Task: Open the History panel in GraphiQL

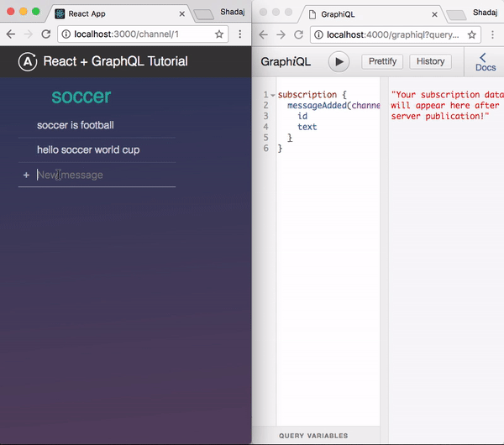Action: (430, 61)
